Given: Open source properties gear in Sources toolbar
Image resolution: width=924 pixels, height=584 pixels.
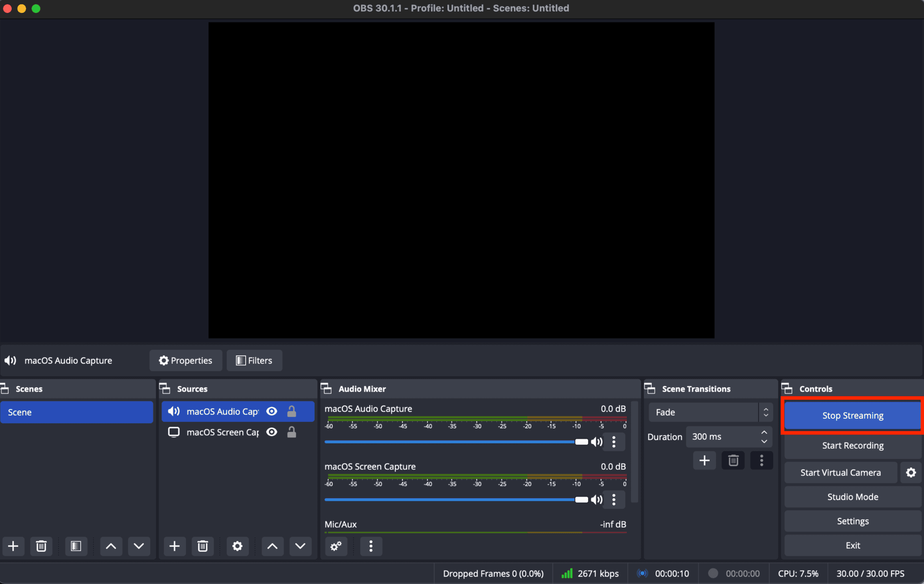Looking at the screenshot, I should (x=237, y=546).
